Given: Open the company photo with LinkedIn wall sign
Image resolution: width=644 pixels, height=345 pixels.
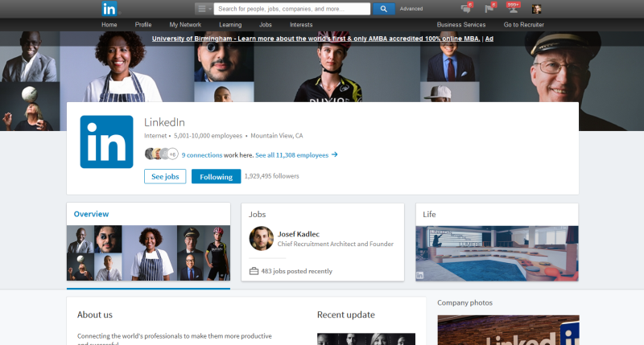Looking at the screenshot, I should (x=509, y=331).
